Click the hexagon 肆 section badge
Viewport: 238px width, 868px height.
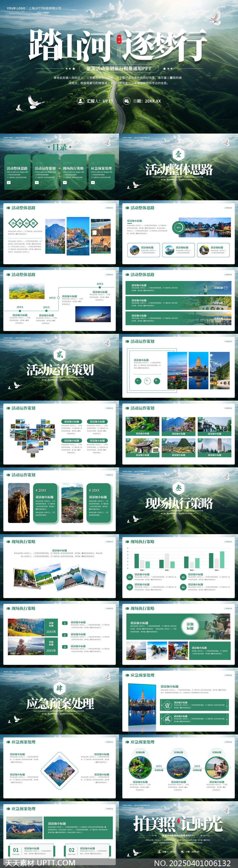click(59, 688)
